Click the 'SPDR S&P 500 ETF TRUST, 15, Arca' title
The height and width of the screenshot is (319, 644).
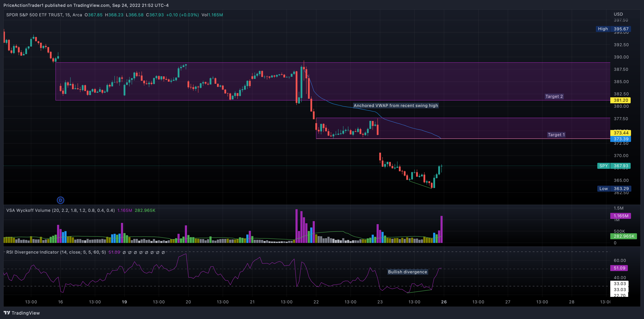44,15
